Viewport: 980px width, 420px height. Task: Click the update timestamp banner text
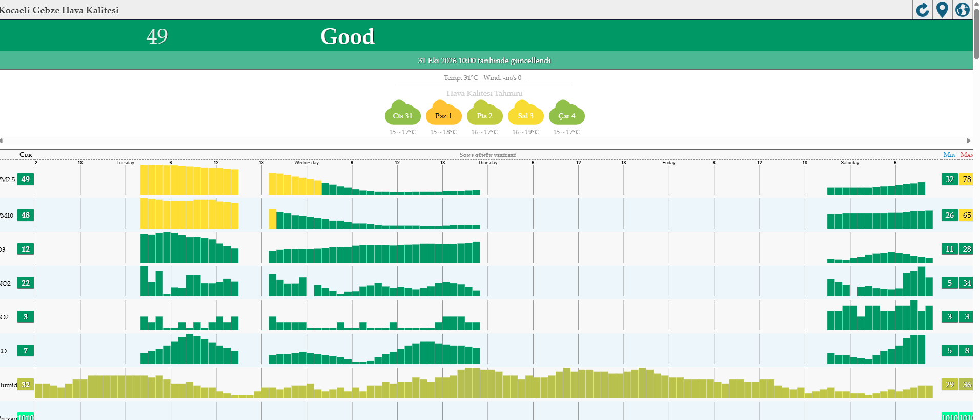484,61
